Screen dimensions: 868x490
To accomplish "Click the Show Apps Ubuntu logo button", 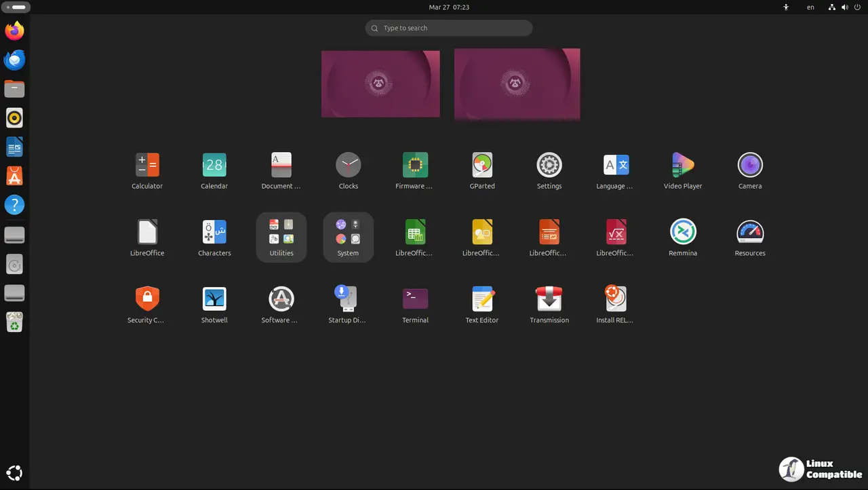I will 14,473.
